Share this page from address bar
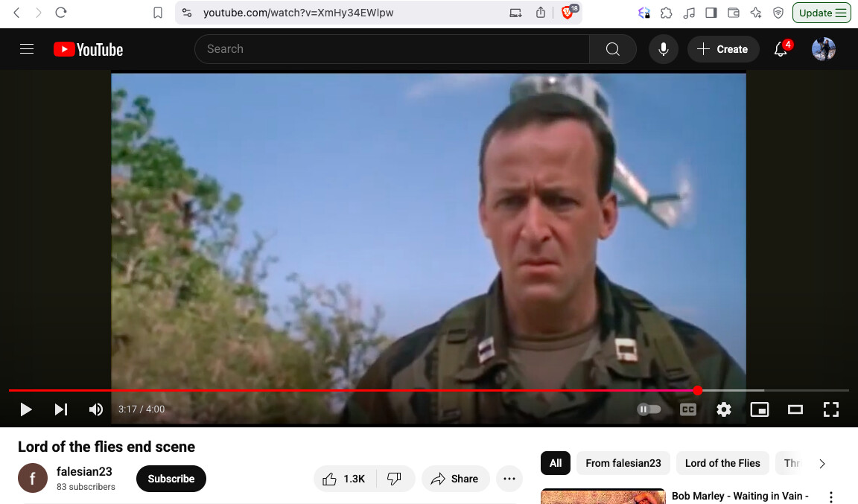 (x=541, y=13)
